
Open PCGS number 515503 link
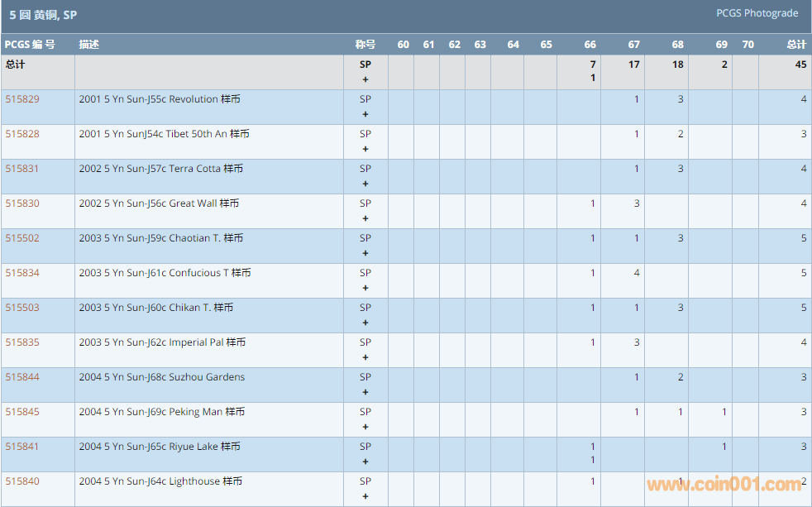[x=22, y=308]
